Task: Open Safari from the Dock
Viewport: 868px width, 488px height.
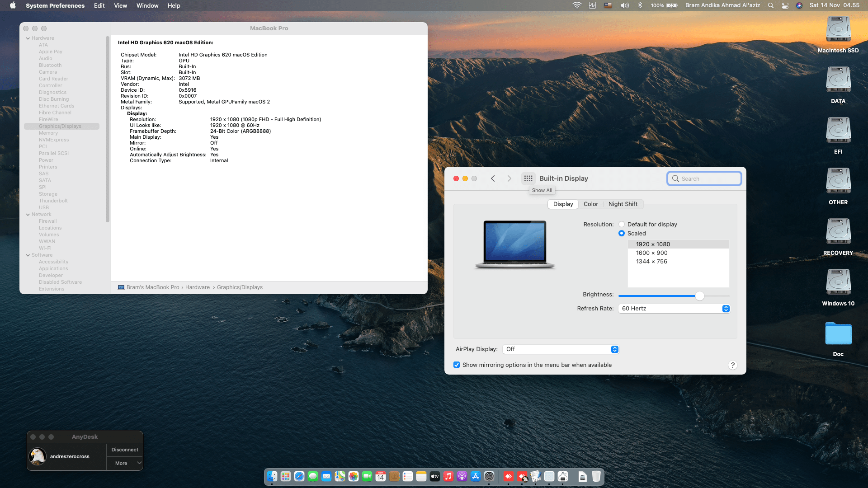Action: click(x=299, y=477)
